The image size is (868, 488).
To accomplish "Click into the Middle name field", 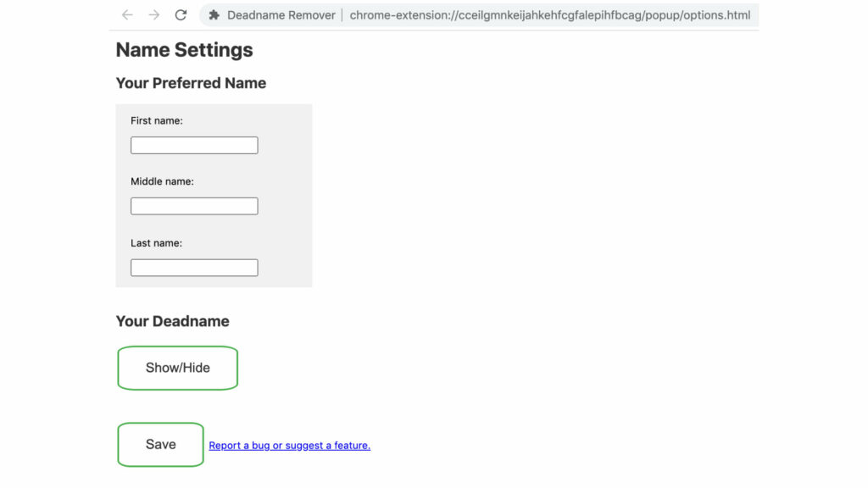I will [x=194, y=207].
